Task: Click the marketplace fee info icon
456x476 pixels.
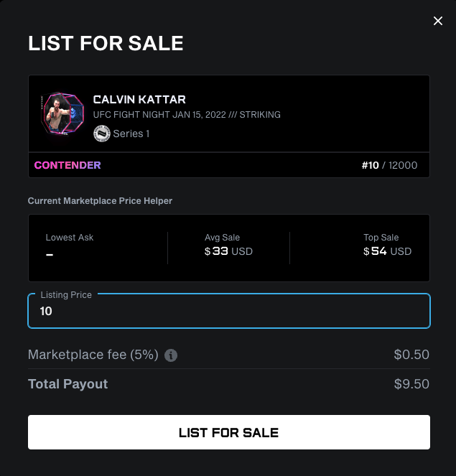Action: tap(171, 355)
